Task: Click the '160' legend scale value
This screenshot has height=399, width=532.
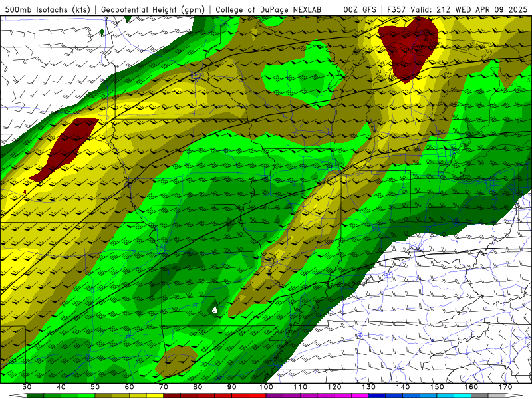Action: point(471,387)
